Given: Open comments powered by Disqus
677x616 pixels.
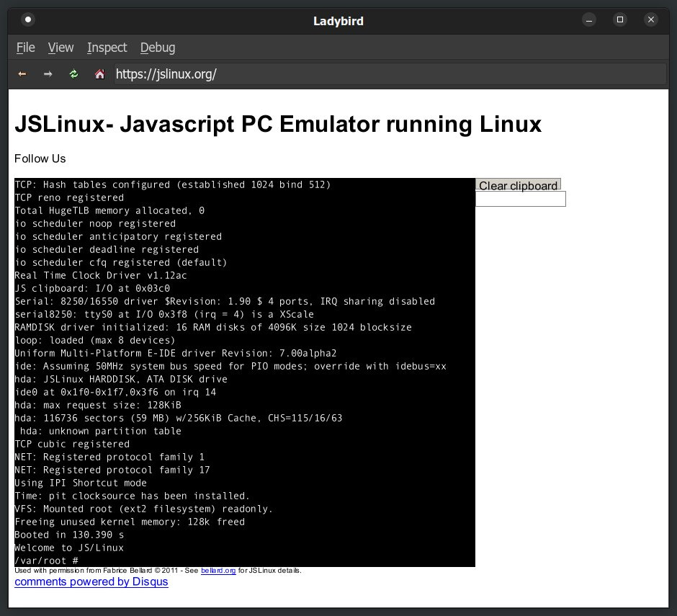Looking at the screenshot, I should (91, 581).
